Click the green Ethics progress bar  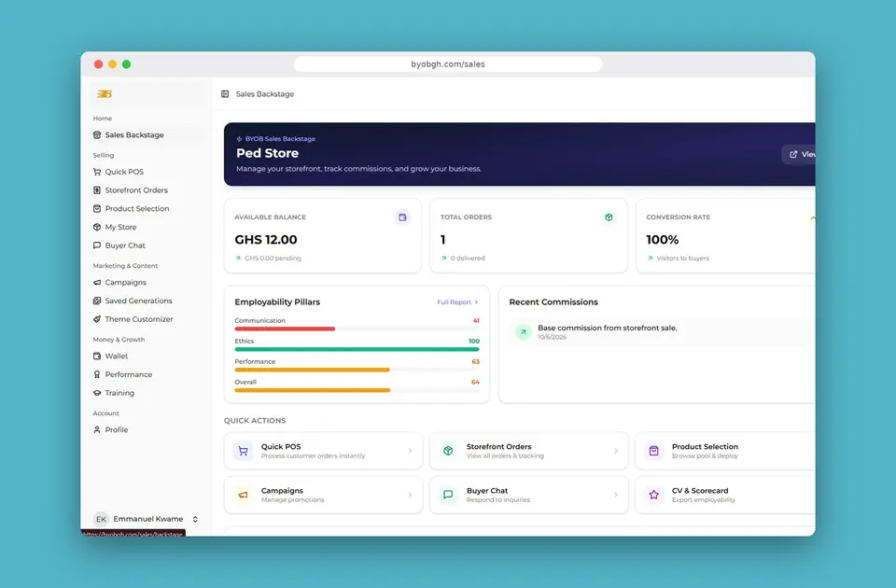click(357, 349)
